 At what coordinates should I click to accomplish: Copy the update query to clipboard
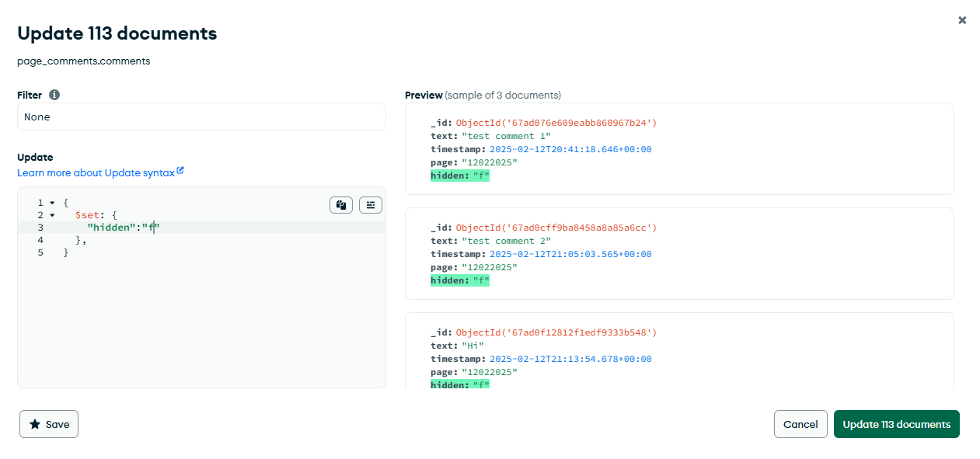tap(341, 205)
